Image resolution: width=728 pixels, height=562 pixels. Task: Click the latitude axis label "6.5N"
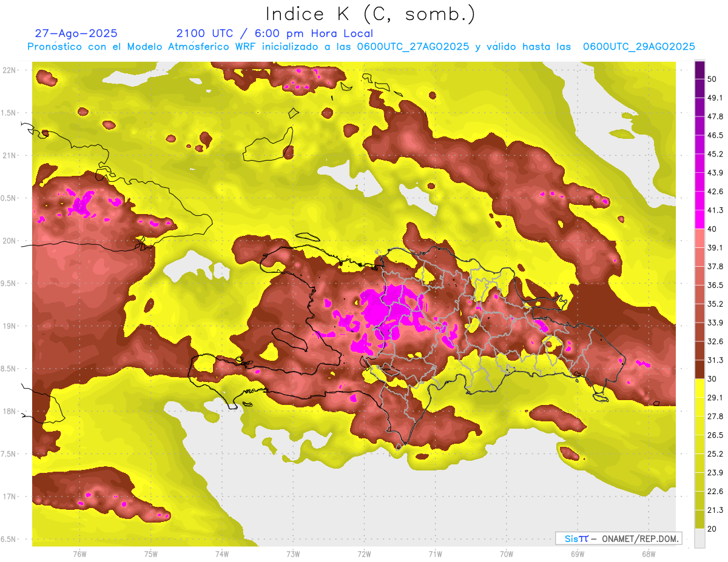pyautogui.click(x=9, y=539)
